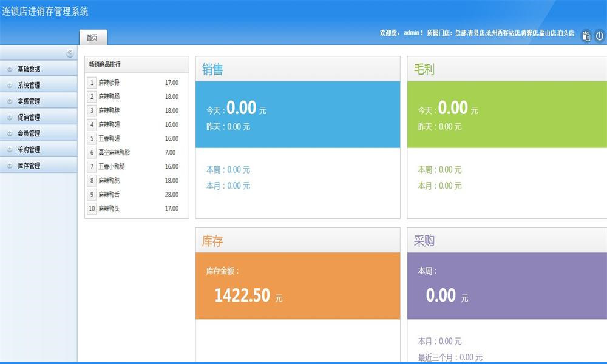
Task: Click the power logout icon
Action: [x=599, y=36]
